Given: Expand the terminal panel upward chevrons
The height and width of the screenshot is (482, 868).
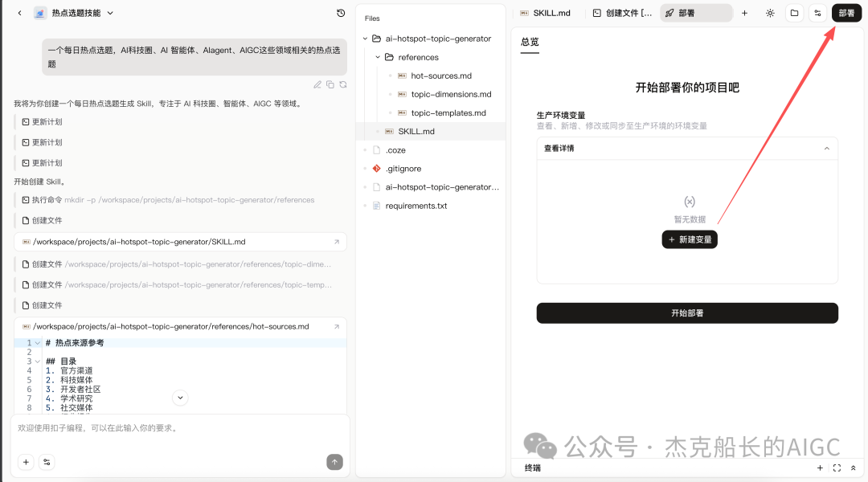Looking at the screenshot, I should (853, 468).
